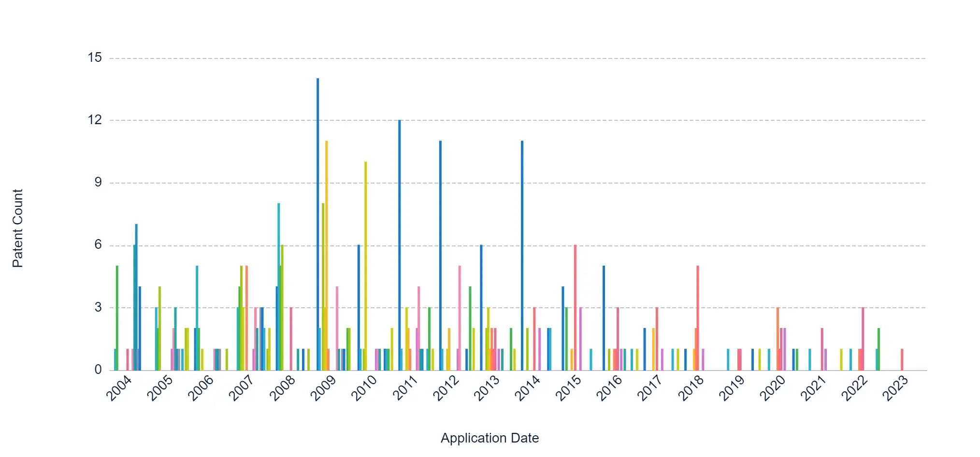This screenshot has width=980, height=457.
Task: Click the 'Patent Count' axis title
Action: click(x=17, y=228)
